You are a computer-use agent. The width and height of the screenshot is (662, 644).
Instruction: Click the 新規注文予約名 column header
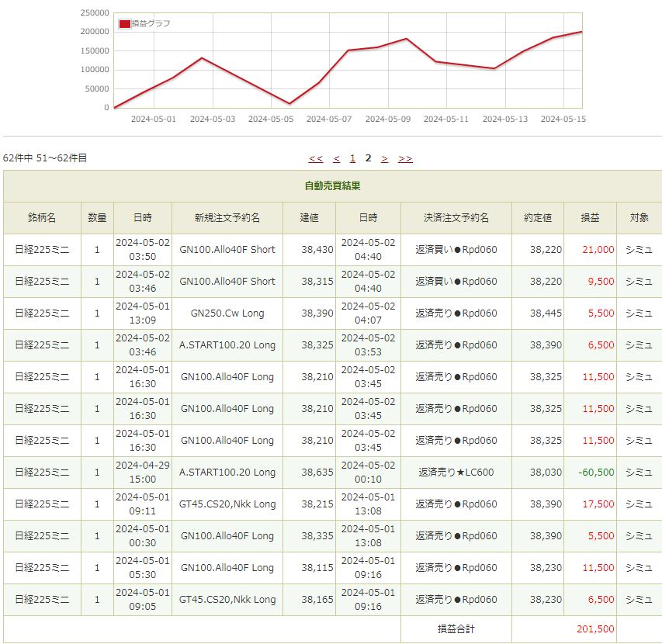227,218
